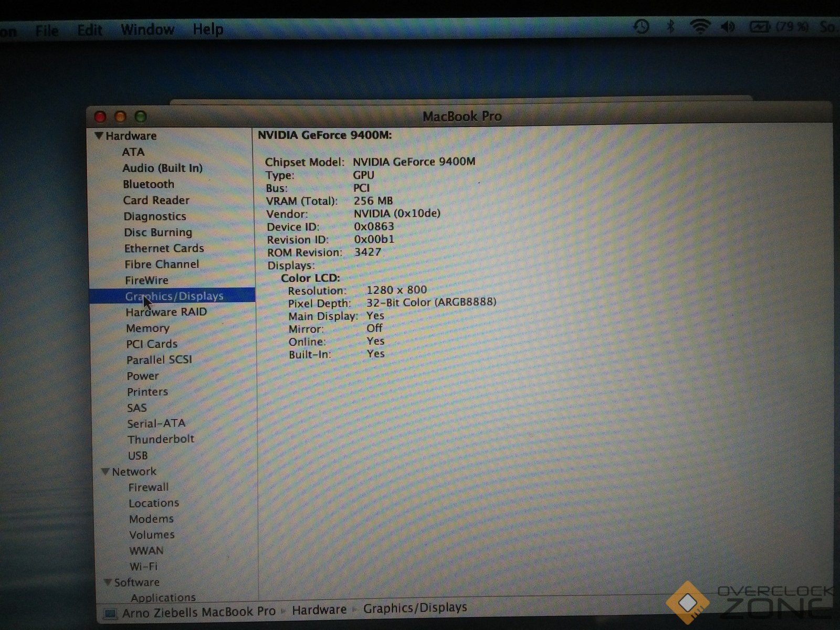Open the File menu

tap(47, 30)
